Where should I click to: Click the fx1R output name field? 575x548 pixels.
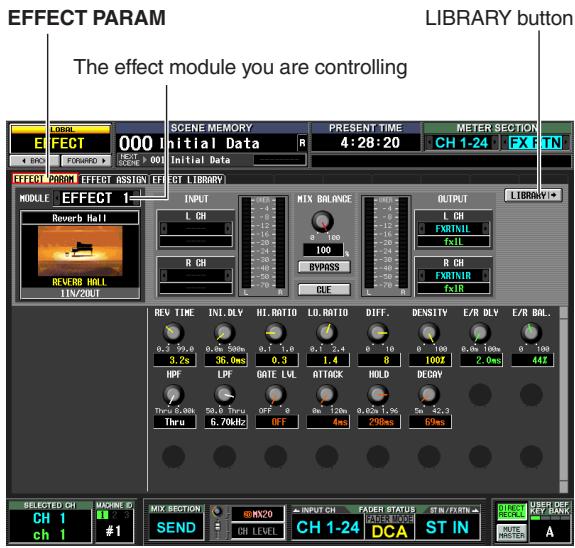(x=453, y=288)
